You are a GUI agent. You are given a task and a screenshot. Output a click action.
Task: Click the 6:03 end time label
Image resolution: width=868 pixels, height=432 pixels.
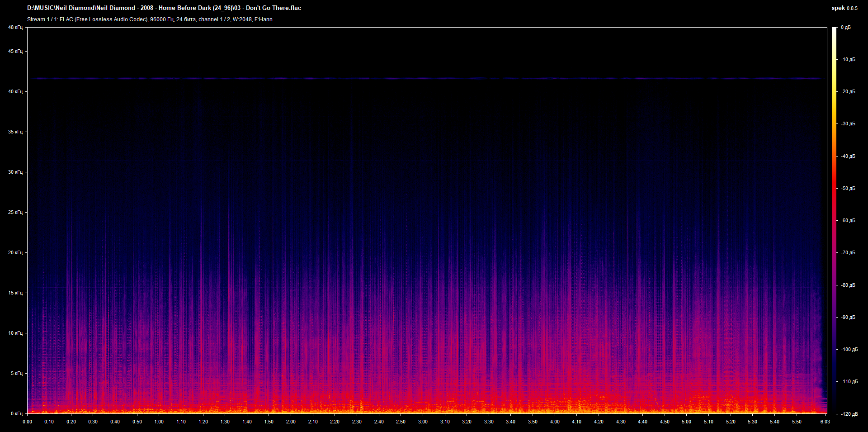pyautogui.click(x=825, y=422)
